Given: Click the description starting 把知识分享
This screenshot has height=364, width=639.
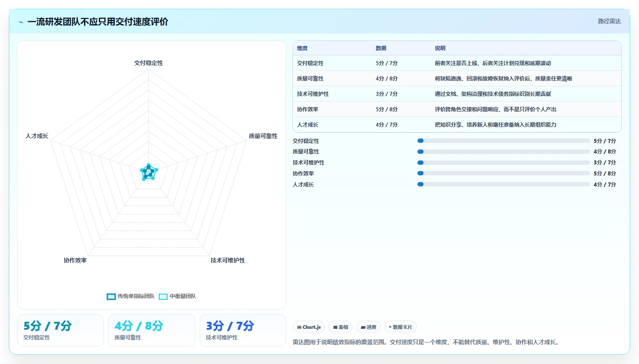Looking at the screenshot, I should coord(495,125).
